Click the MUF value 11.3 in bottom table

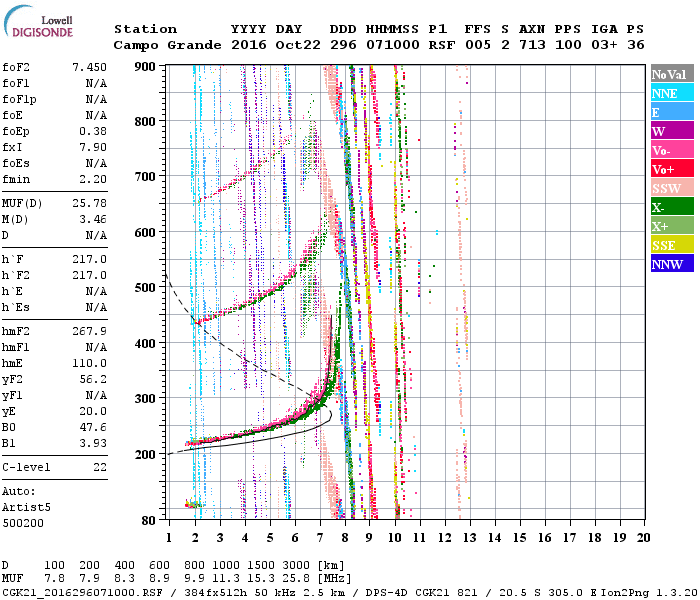click(226, 578)
